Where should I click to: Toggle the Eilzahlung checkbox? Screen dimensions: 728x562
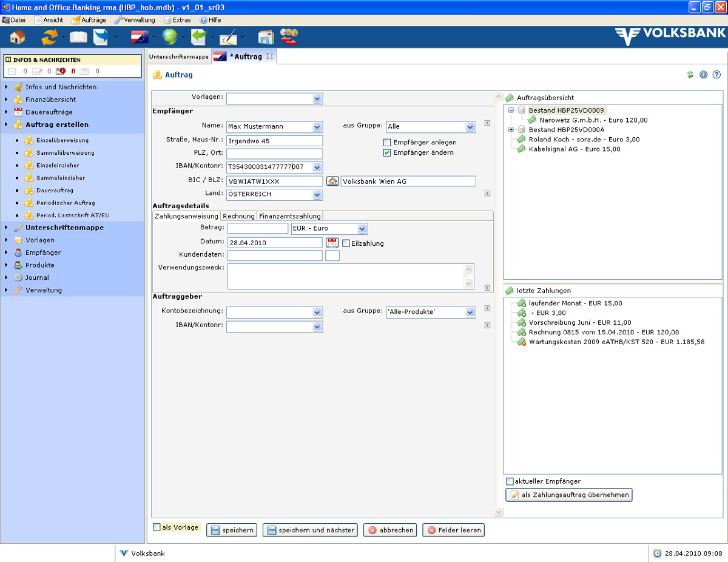click(x=346, y=243)
